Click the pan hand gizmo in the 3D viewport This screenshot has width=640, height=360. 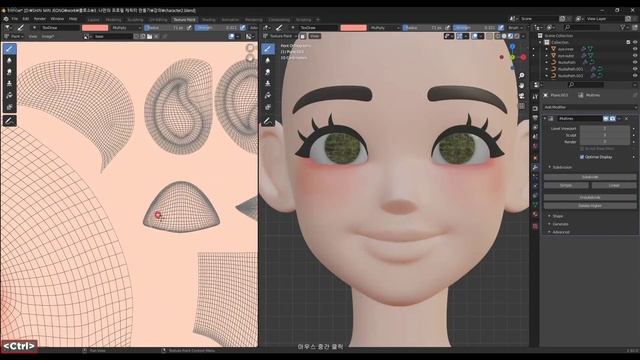click(x=522, y=86)
